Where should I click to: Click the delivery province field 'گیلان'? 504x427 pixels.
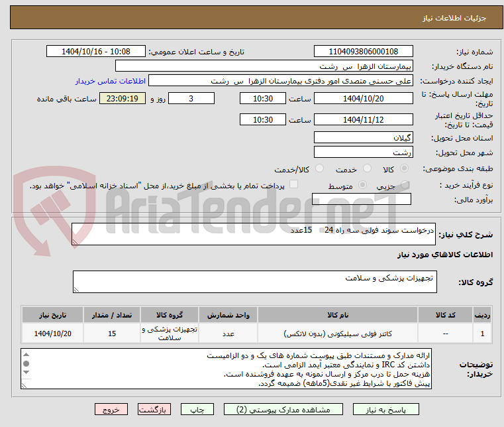[363, 137]
